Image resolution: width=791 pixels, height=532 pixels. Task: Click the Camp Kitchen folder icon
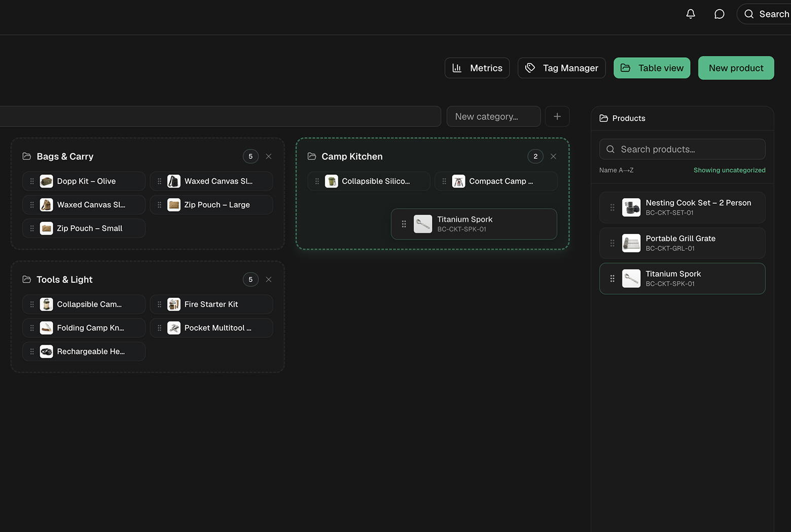[x=312, y=157]
